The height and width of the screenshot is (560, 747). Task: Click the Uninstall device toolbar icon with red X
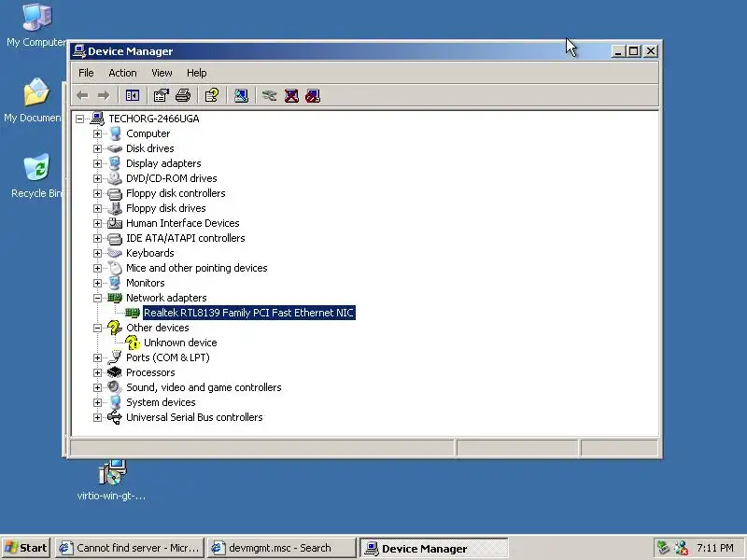point(291,96)
